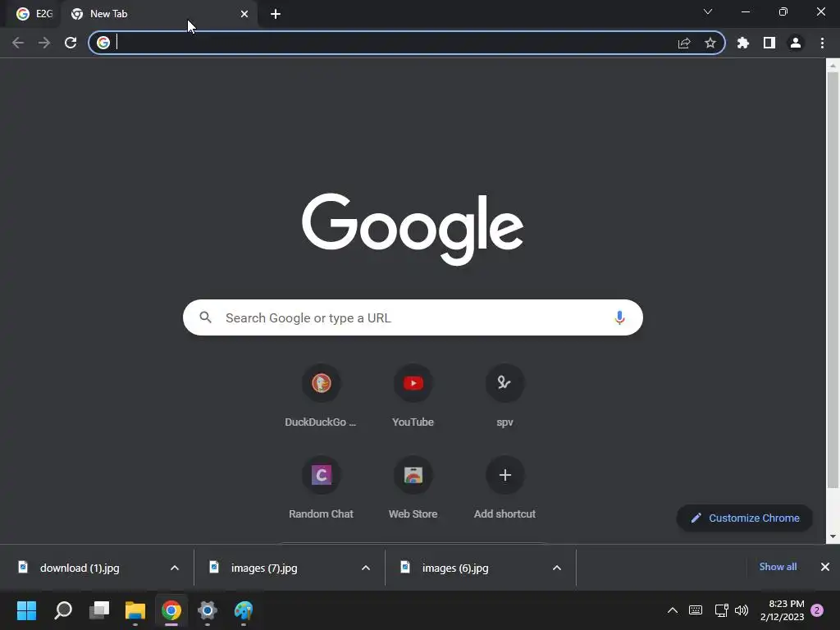Image resolution: width=840 pixels, height=630 pixels.
Task: Click the touch keyboard tray icon
Action: pyautogui.click(x=696, y=610)
